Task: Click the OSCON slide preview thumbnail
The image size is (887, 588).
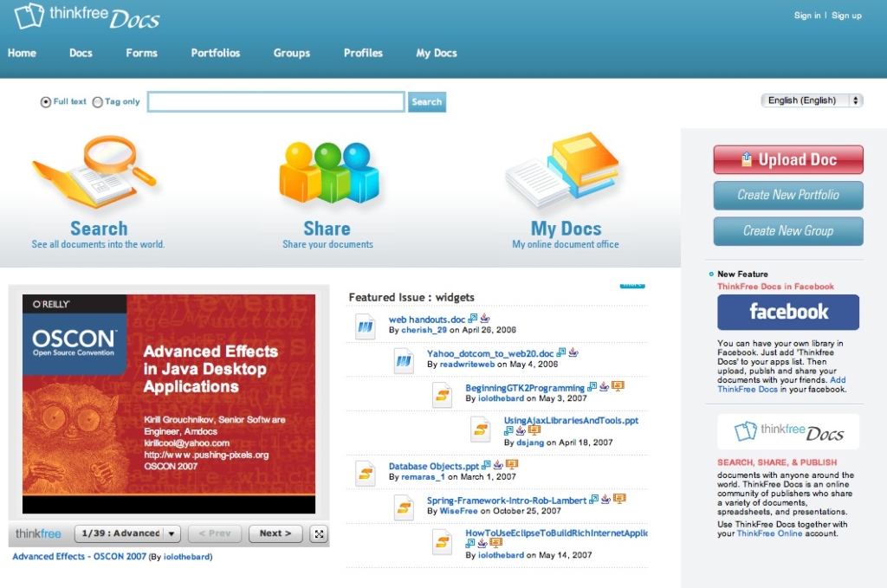Action: click(169, 404)
